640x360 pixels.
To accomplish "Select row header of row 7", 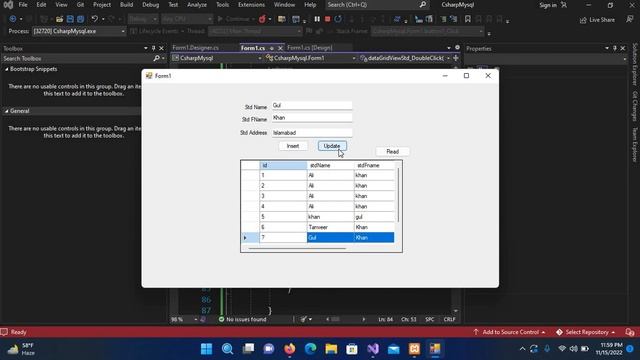I will (x=250, y=238).
